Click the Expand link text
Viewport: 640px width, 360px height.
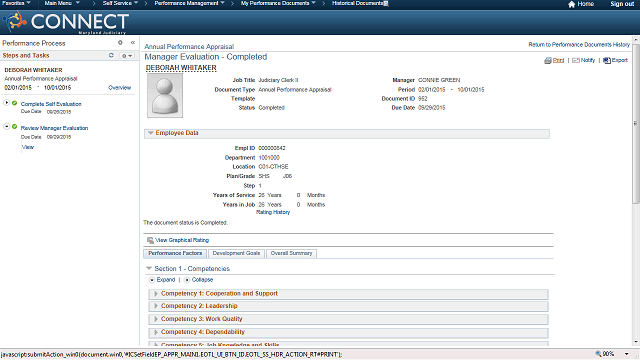pos(166,280)
